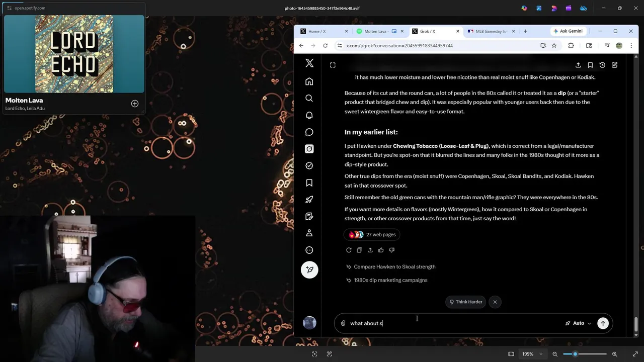Image resolution: width=644 pixels, height=362 pixels.
Task: Open the Auto model dropdown
Action: pyautogui.click(x=578, y=323)
